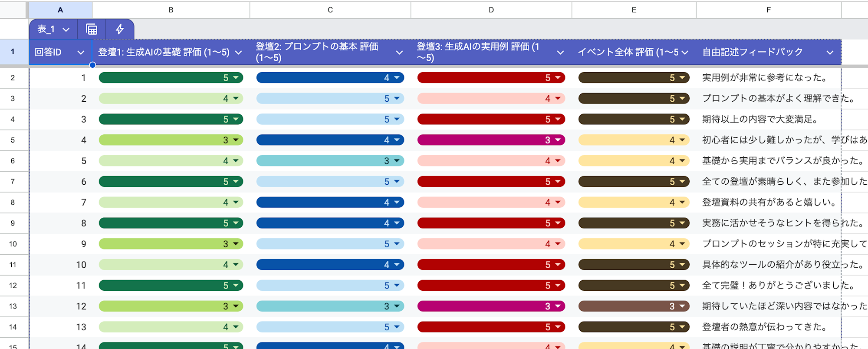868x349 pixels.
Task: Select column D header
Action: [491, 10]
